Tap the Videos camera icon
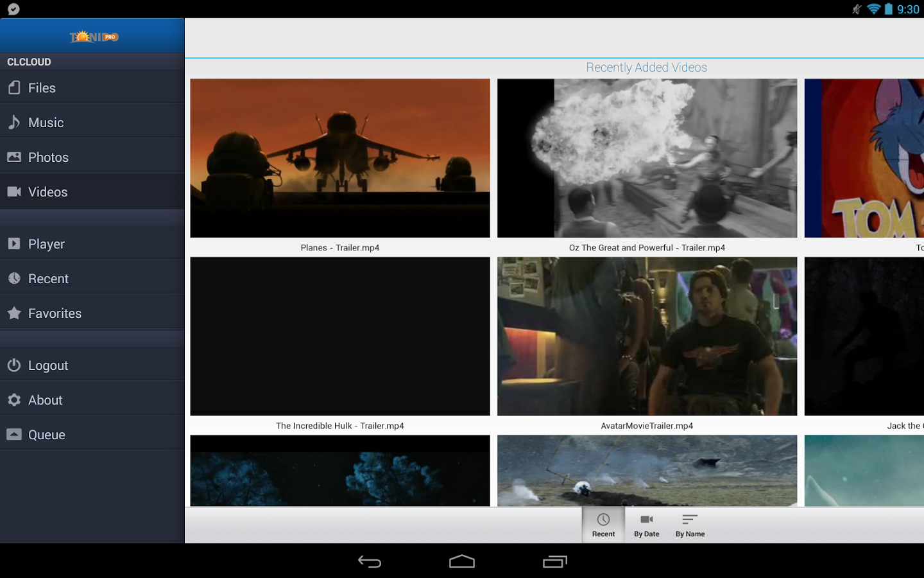924x578 pixels. [x=14, y=191]
